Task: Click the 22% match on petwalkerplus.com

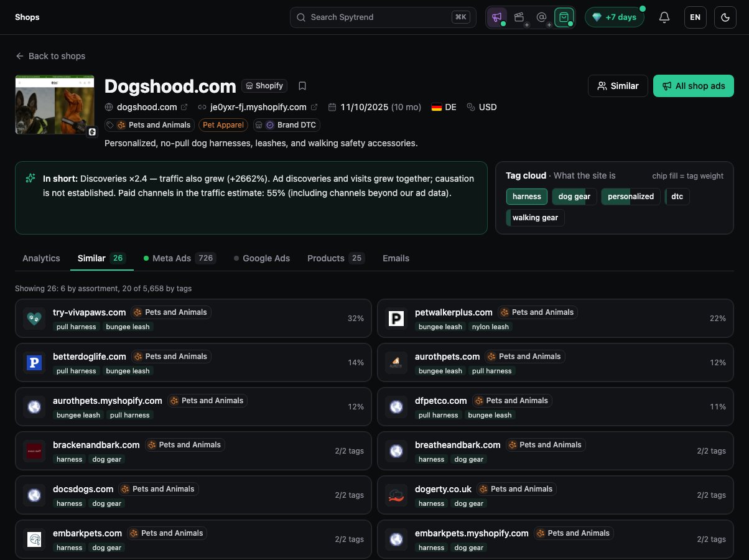Action: point(718,319)
